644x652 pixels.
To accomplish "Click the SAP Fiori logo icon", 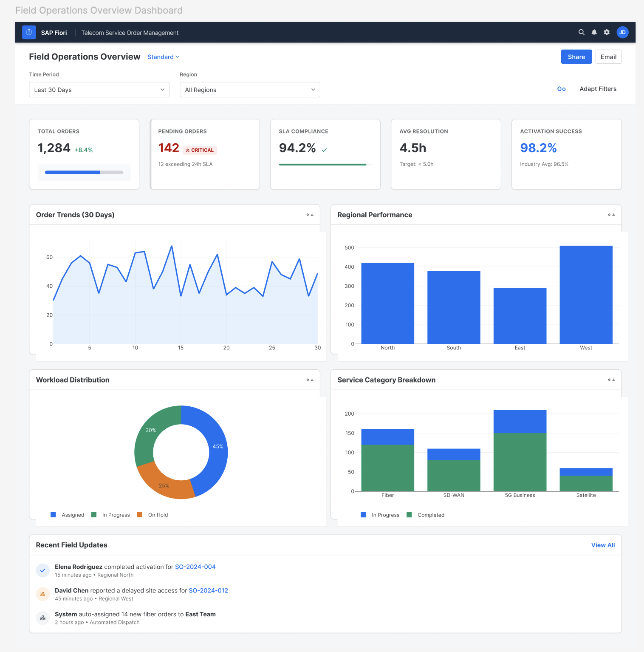I will [x=29, y=32].
